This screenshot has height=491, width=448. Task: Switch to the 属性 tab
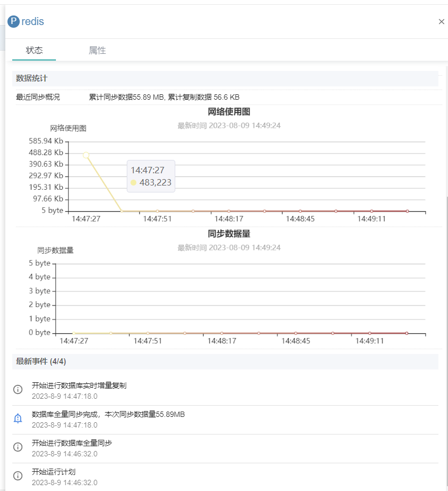pos(97,50)
